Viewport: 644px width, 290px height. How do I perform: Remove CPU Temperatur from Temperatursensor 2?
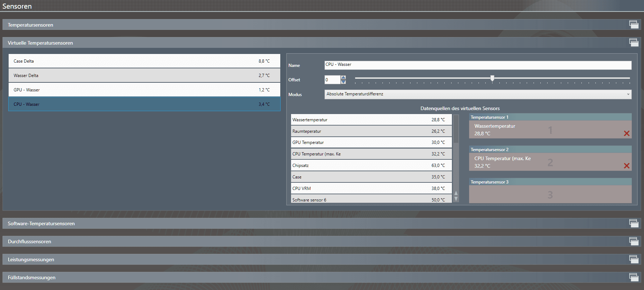(626, 166)
